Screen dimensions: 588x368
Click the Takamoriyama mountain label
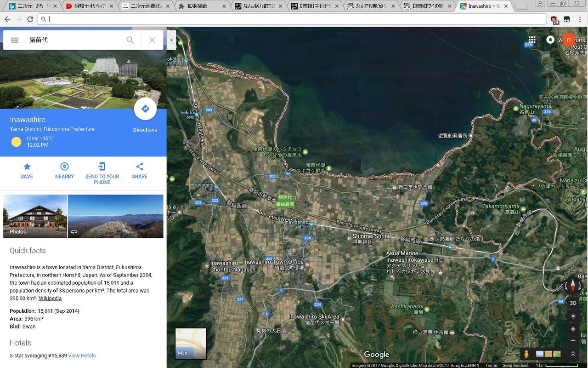(x=501, y=207)
